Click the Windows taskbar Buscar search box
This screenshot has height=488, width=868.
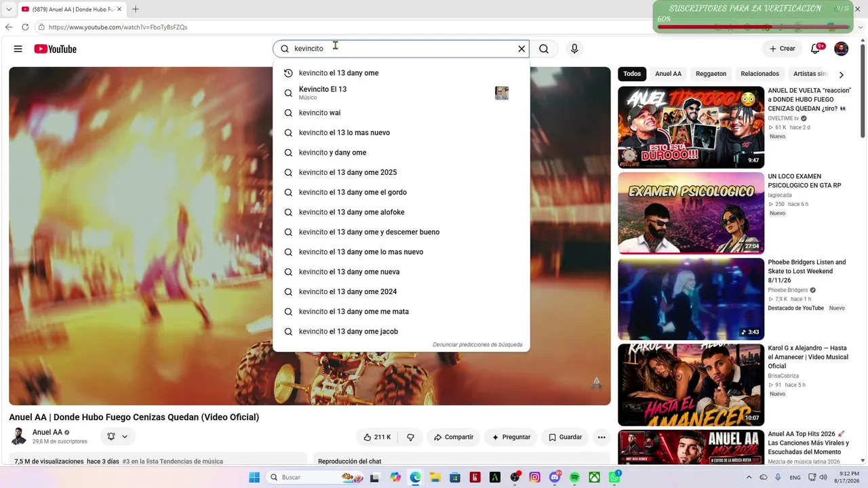point(317,477)
